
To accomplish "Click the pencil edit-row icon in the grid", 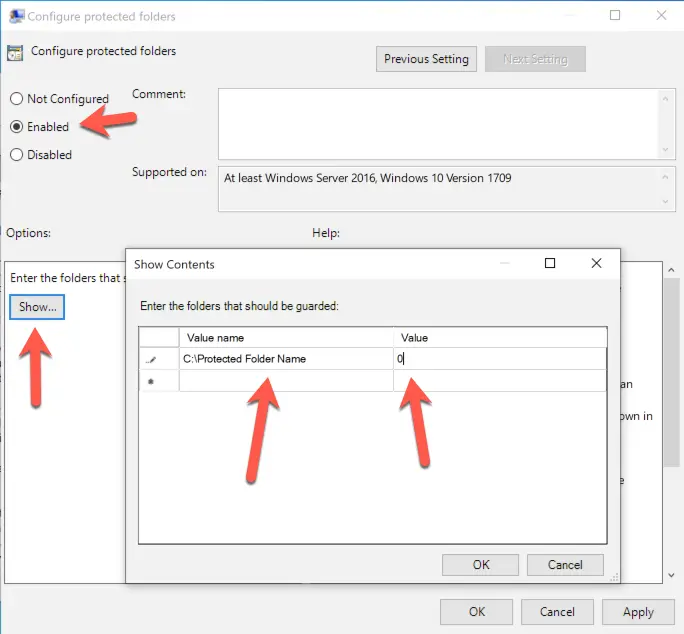I will [x=151, y=359].
